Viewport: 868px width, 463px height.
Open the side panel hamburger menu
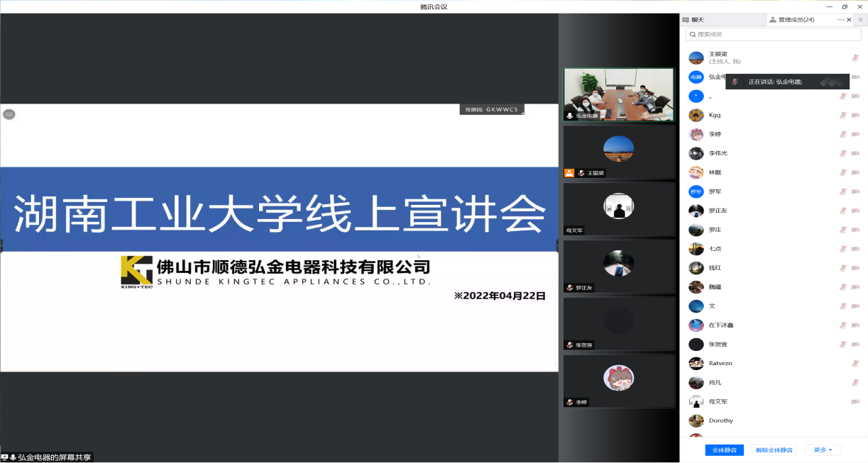point(861,20)
